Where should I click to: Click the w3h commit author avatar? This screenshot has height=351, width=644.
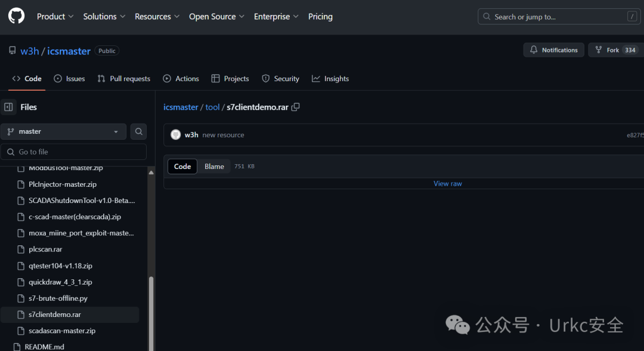[176, 135]
